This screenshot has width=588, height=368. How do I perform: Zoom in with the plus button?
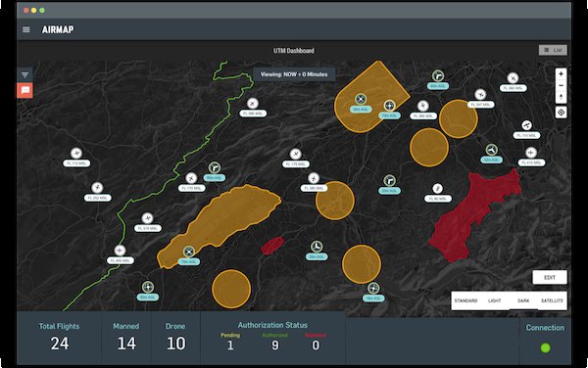click(561, 73)
